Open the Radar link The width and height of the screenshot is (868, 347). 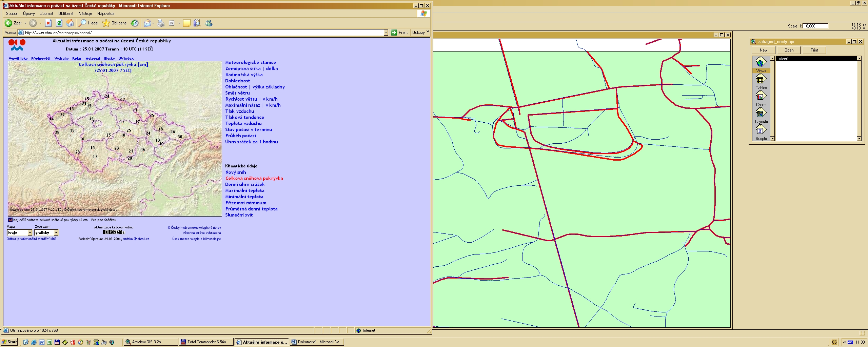click(77, 58)
